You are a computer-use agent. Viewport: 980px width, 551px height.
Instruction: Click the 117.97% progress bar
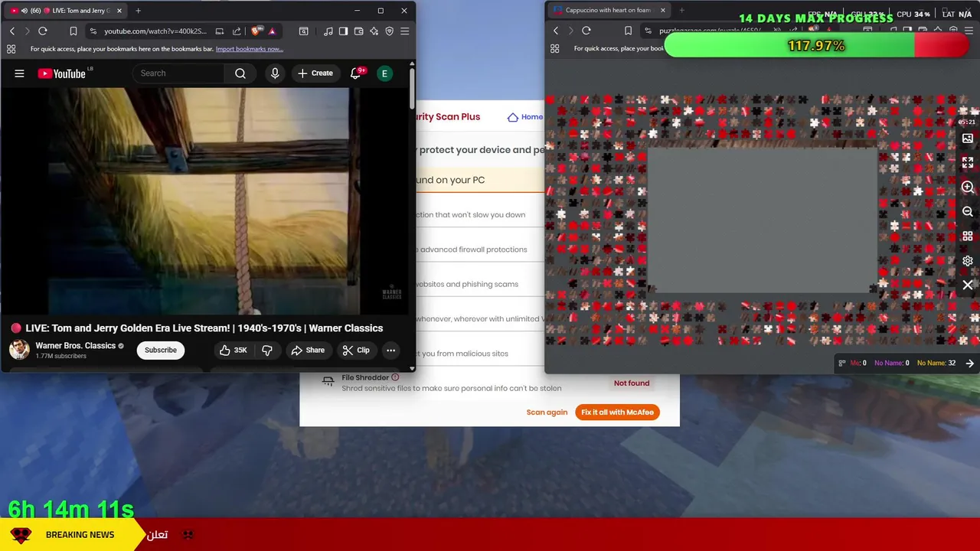[817, 46]
